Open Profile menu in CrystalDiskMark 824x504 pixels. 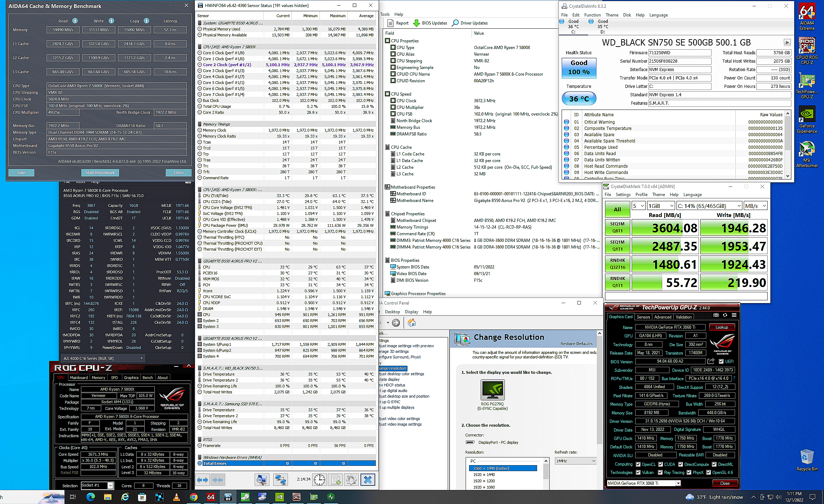641,195
